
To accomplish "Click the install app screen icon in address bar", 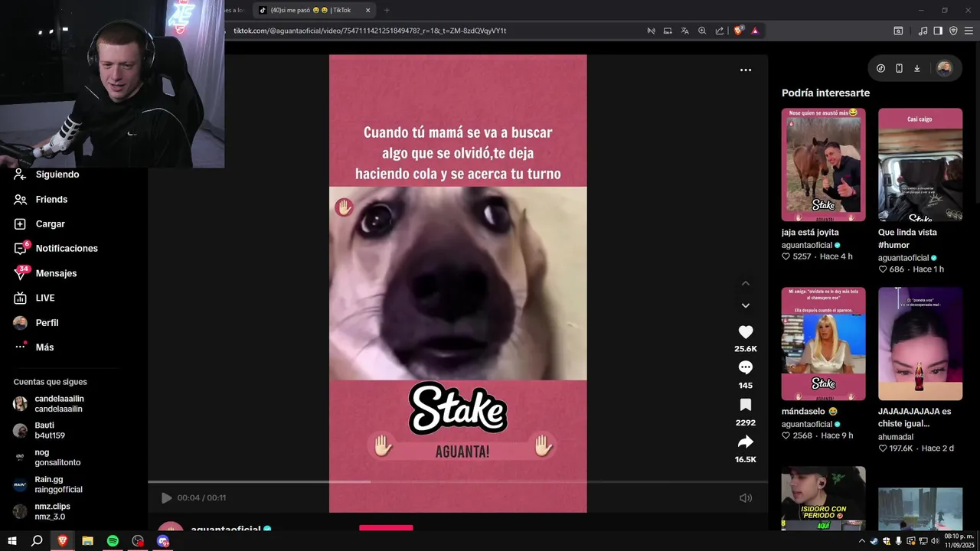I will [668, 31].
